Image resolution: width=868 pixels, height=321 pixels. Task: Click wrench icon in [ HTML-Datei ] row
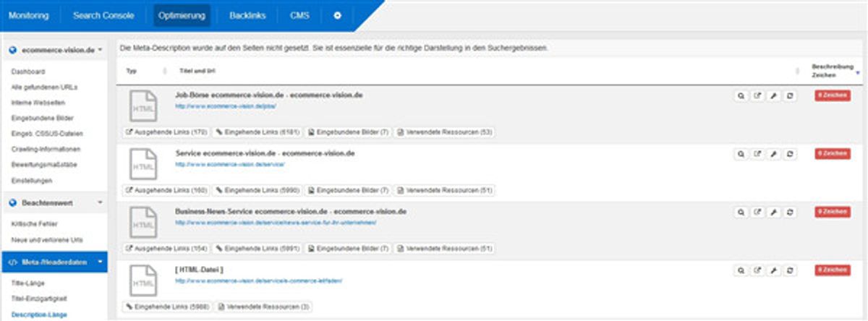(774, 270)
